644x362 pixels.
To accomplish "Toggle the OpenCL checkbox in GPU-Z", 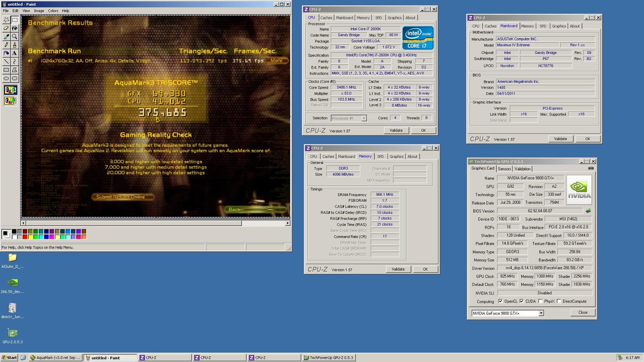I will (500, 301).
